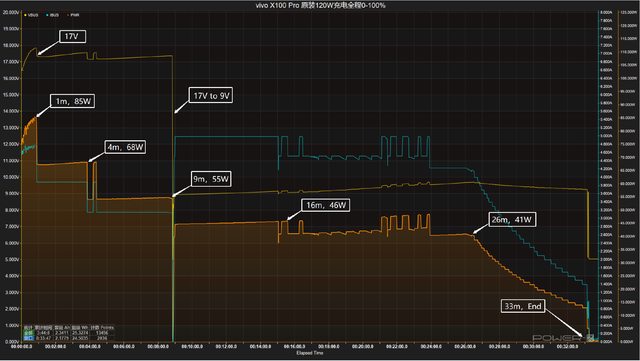Toggle the cyan IBUS legend entry
640x361 pixels.
[x=53, y=15]
